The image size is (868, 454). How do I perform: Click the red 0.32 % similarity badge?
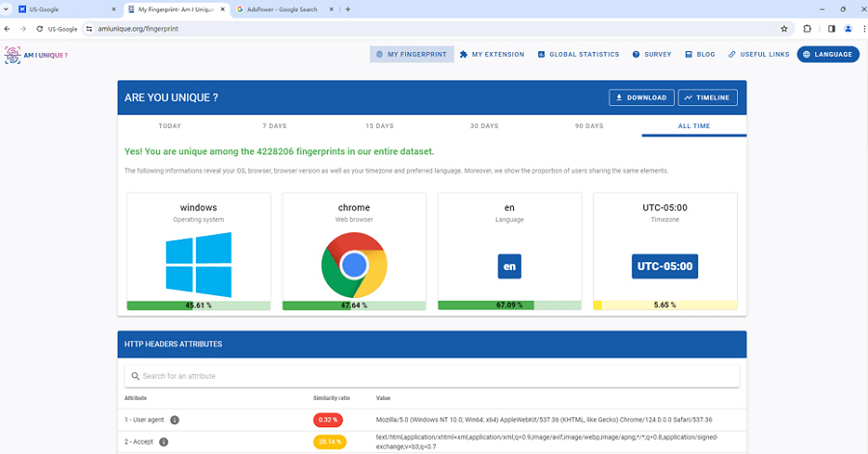click(328, 419)
